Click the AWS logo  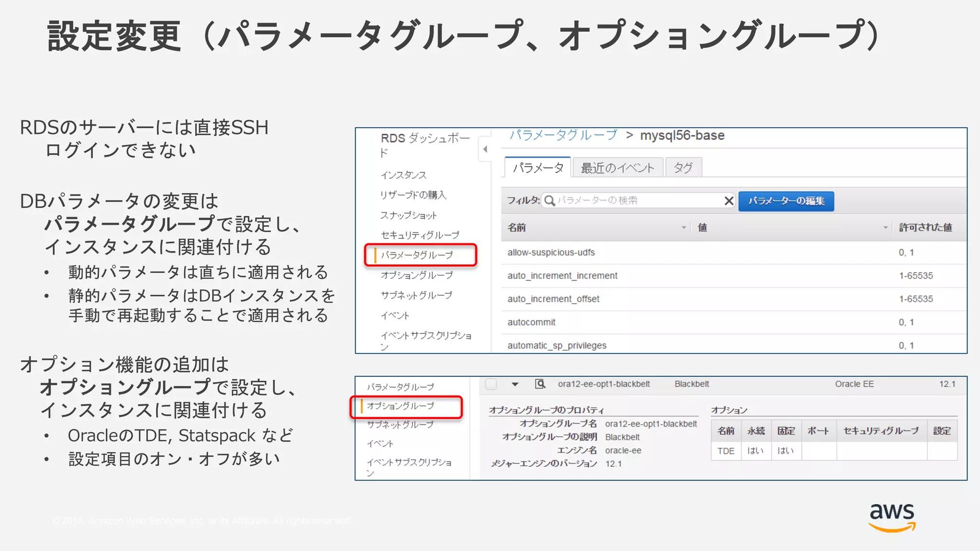pyautogui.click(x=892, y=517)
